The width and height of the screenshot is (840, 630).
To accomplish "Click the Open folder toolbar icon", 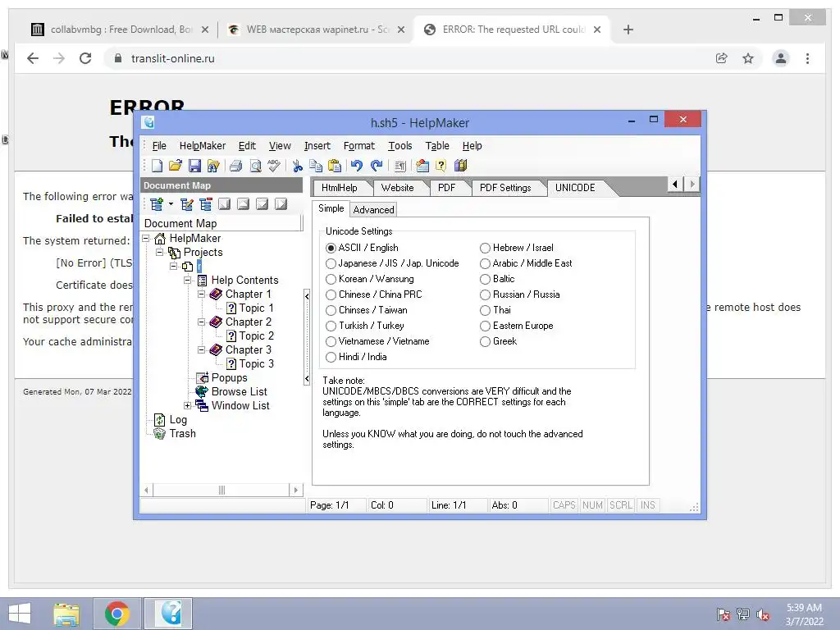I will point(176,166).
